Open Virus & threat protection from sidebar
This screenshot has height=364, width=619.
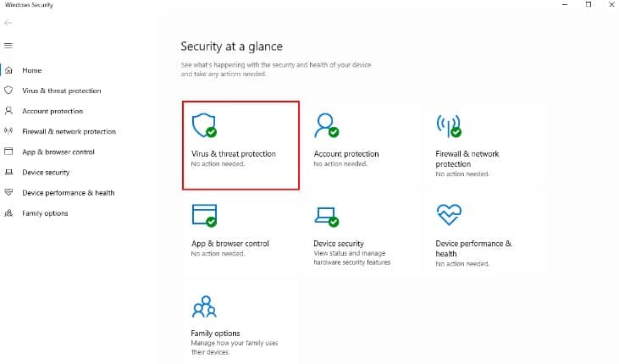pyautogui.click(x=62, y=91)
